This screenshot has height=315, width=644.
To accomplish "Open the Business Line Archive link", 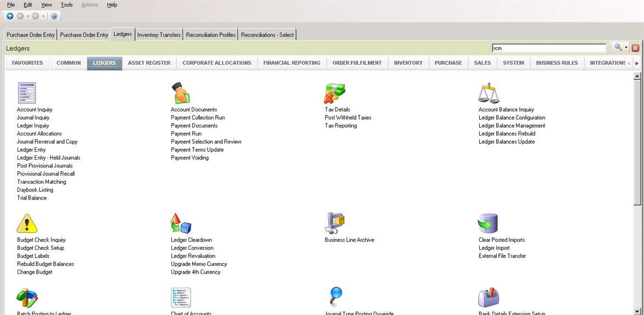I will coord(349,240).
